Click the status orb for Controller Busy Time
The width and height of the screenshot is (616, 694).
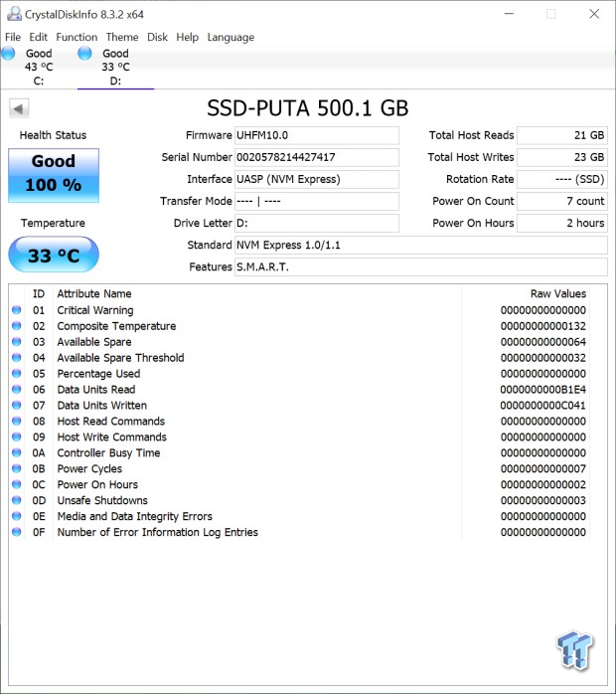(17, 452)
